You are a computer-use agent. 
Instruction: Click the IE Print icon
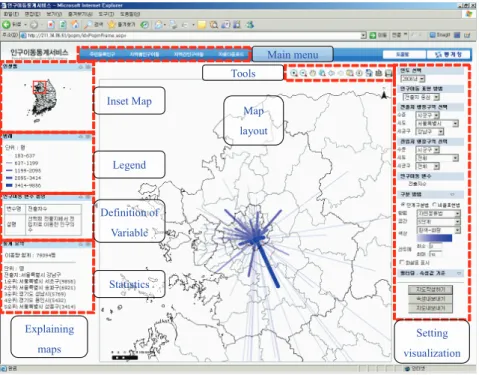point(173,25)
